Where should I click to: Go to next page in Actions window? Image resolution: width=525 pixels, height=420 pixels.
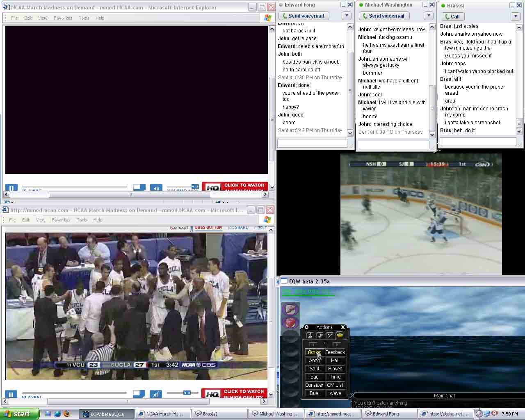pyautogui.click(x=336, y=344)
